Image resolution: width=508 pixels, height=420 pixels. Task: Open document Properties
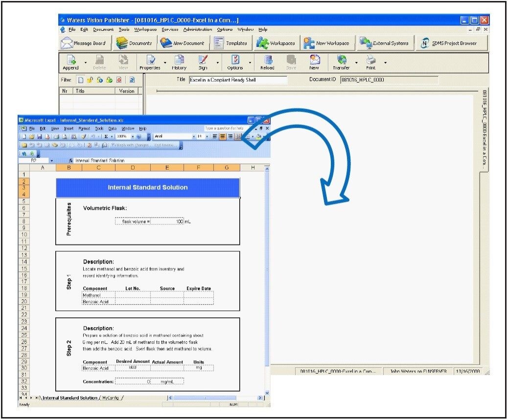click(150, 63)
